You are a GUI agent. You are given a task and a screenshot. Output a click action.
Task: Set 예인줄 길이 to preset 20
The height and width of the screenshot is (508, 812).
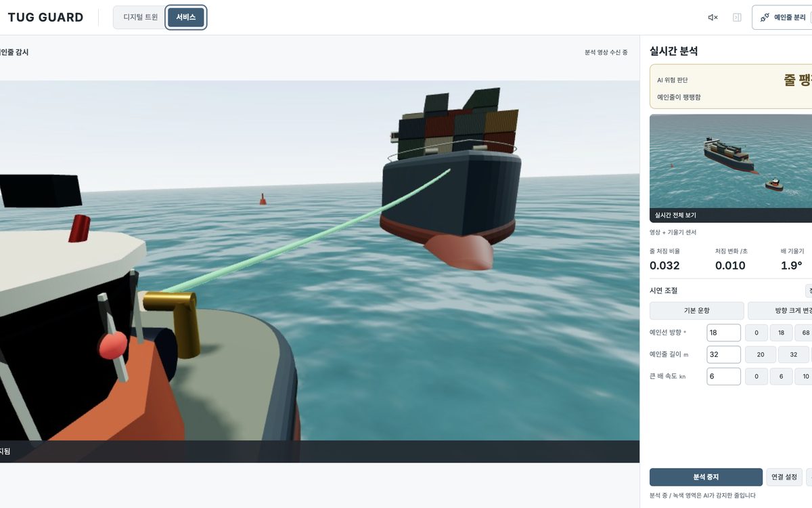point(761,354)
